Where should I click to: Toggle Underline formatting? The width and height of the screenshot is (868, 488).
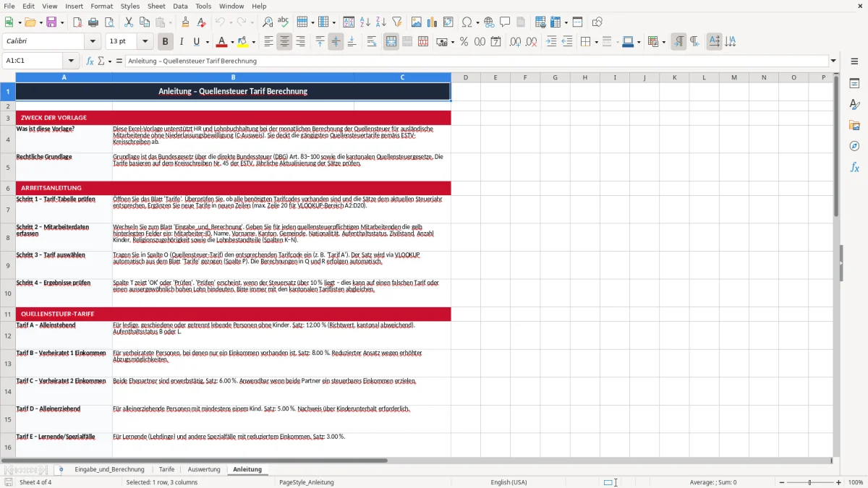[x=197, y=42]
